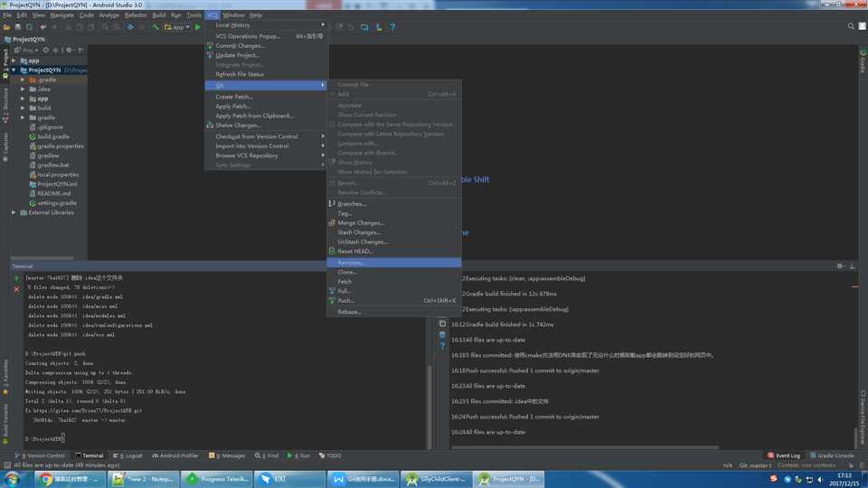
Task: Switch to the Logcat tool tab
Action: point(127,455)
